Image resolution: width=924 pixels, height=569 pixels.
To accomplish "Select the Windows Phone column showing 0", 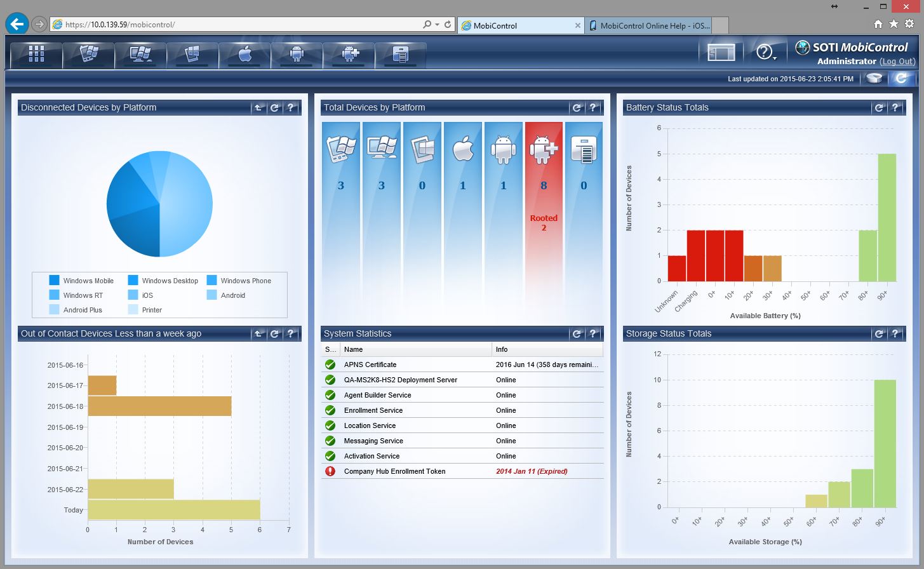I will tap(422, 222).
